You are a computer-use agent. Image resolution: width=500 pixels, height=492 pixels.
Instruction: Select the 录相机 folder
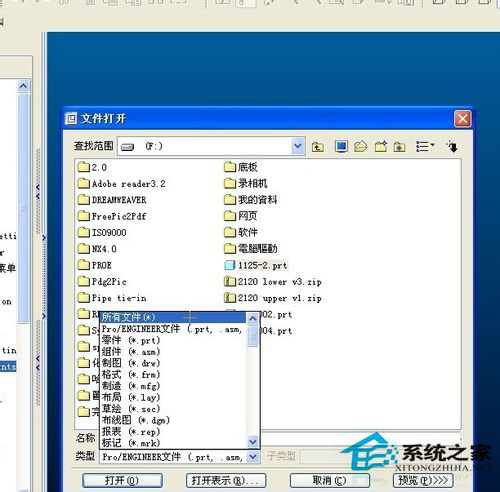tap(246, 183)
